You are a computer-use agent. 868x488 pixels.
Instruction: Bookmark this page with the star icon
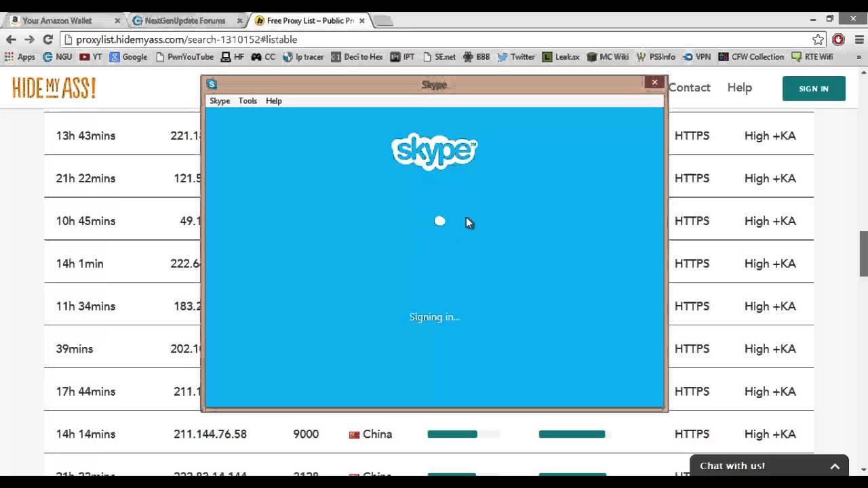pyautogui.click(x=818, y=39)
